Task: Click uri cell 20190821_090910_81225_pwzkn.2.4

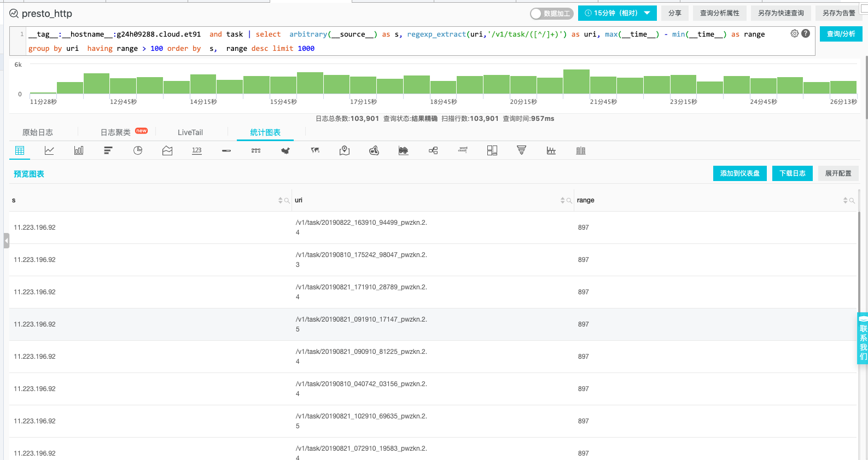Action: point(362,357)
